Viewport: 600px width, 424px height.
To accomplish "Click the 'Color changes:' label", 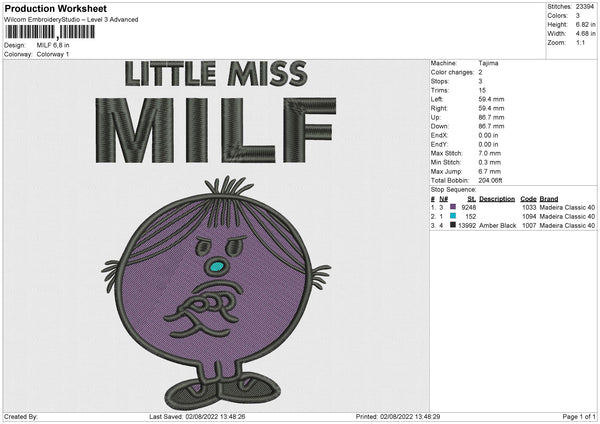I will [x=452, y=72].
